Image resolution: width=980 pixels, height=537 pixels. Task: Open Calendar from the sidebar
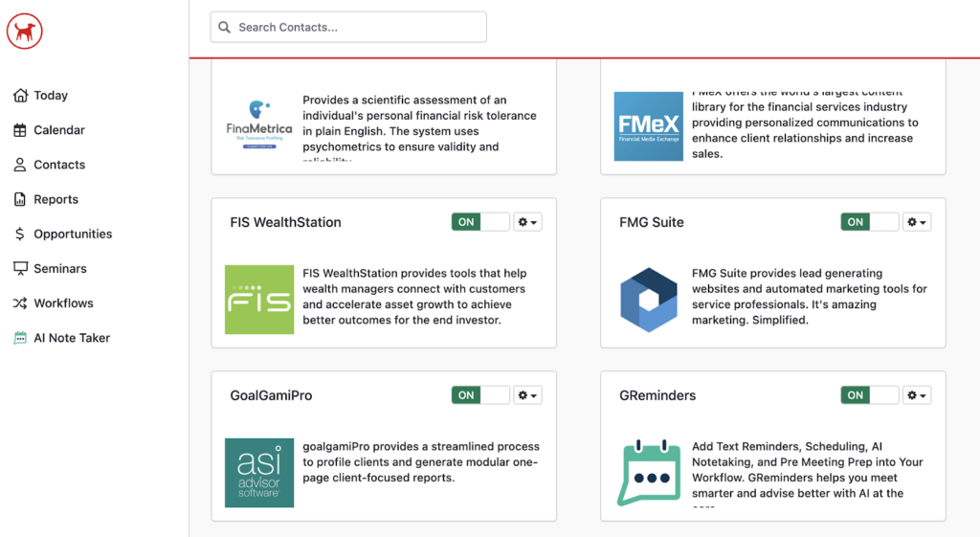[x=58, y=130]
